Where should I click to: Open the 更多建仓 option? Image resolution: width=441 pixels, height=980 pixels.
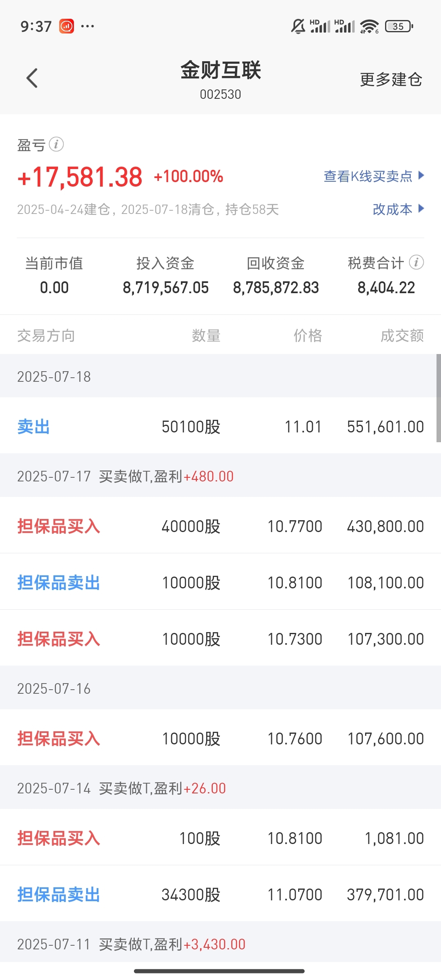pyautogui.click(x=391, y=80)
